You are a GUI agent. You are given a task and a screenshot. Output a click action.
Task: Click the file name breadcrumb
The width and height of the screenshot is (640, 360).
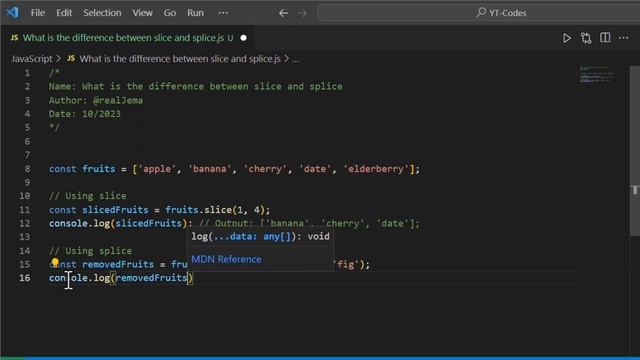[x=180, y=59]
